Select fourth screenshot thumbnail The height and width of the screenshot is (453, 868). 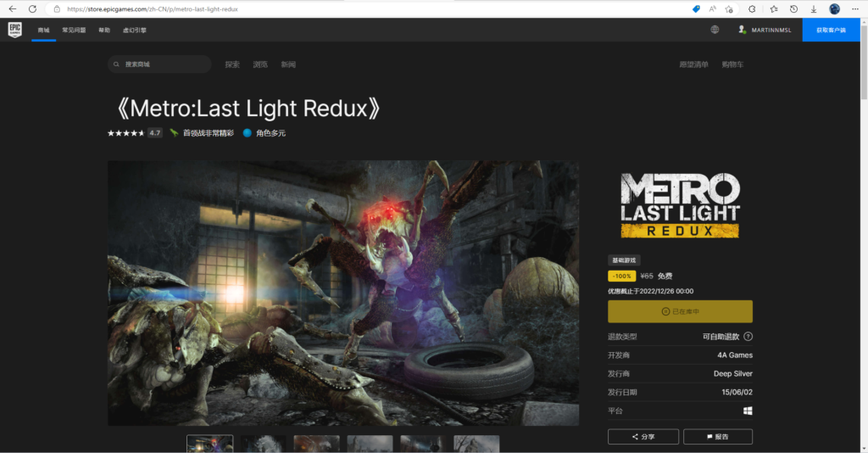click(370, 444)
